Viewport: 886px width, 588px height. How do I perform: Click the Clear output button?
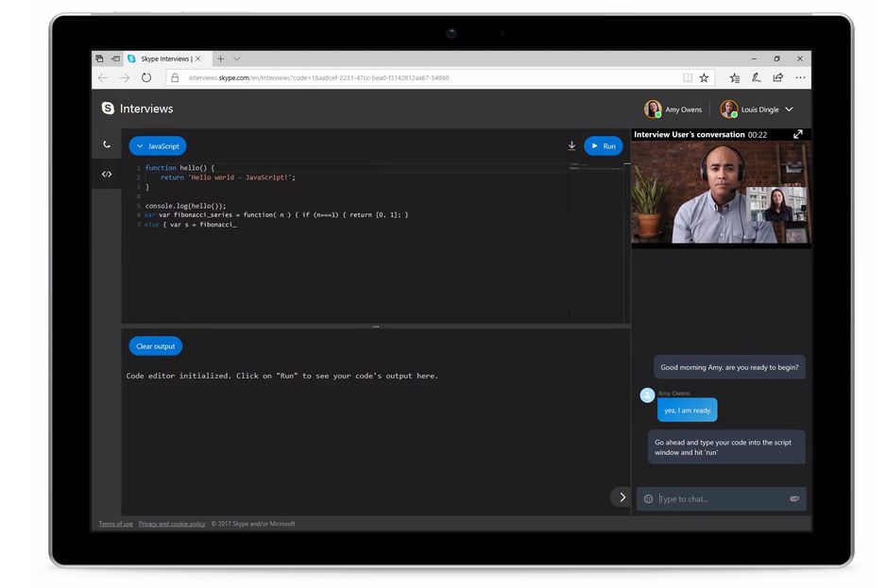pyautogui.click(x=156, y=346)
